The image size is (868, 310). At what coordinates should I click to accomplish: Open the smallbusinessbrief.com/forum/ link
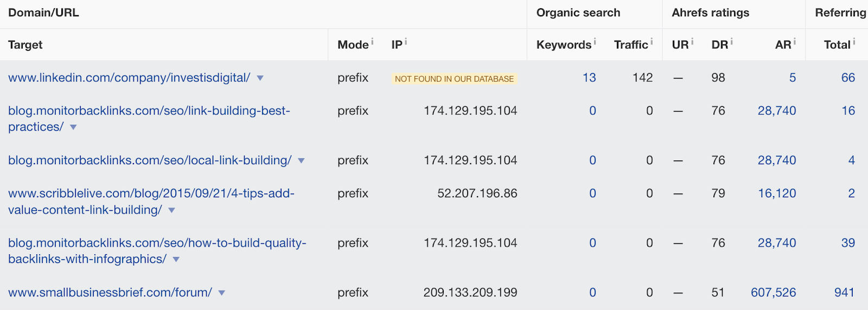(110, 293)
